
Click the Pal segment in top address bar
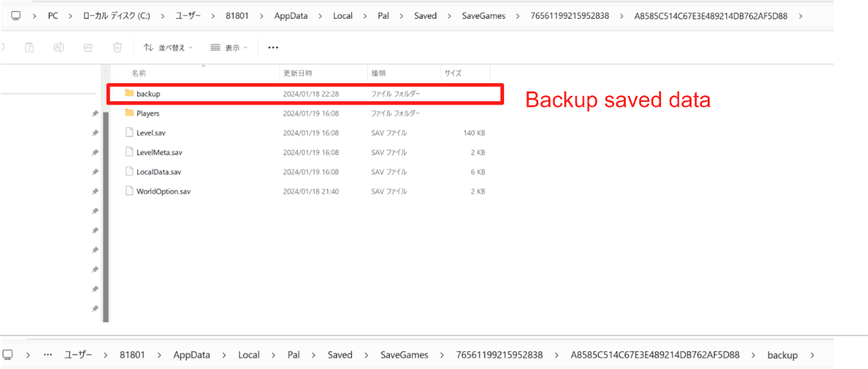383,16
